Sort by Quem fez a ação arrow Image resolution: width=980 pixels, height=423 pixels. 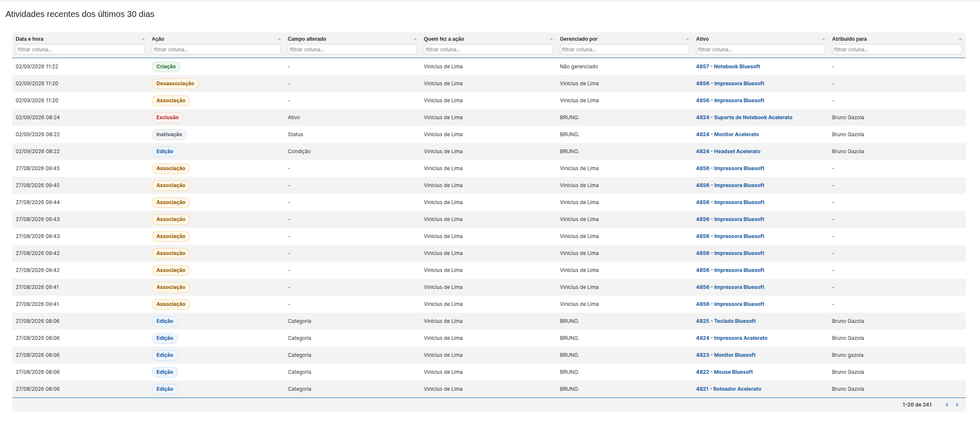tap(551, 39)
